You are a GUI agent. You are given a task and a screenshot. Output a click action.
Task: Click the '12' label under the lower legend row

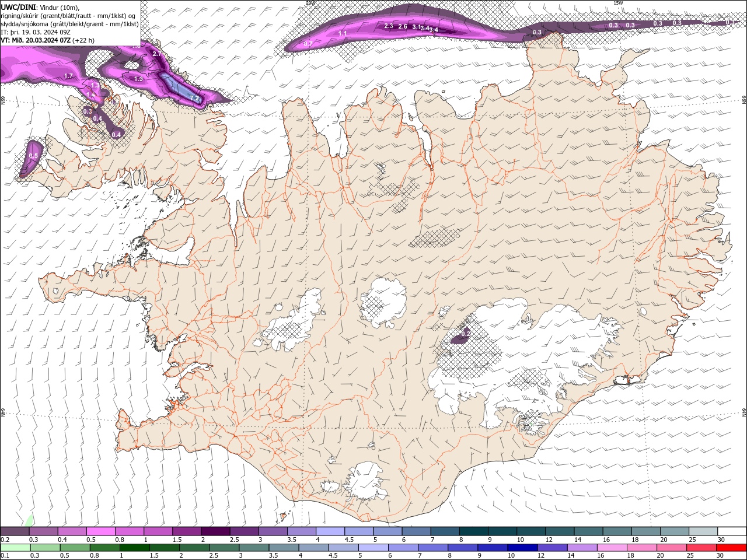[x=541, y=556]
